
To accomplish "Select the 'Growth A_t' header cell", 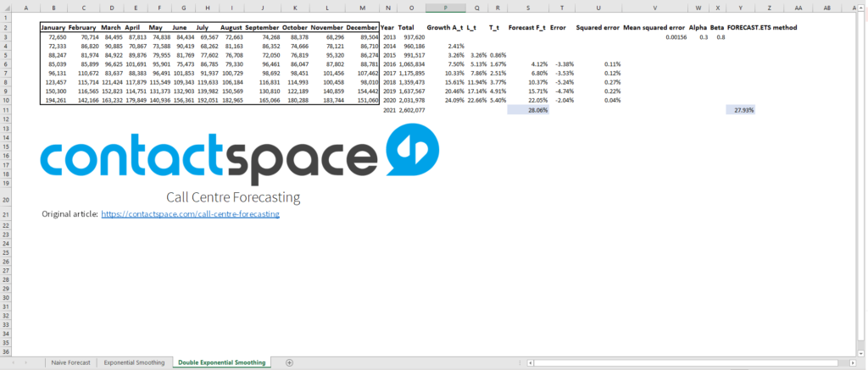I will pos(446,27).
